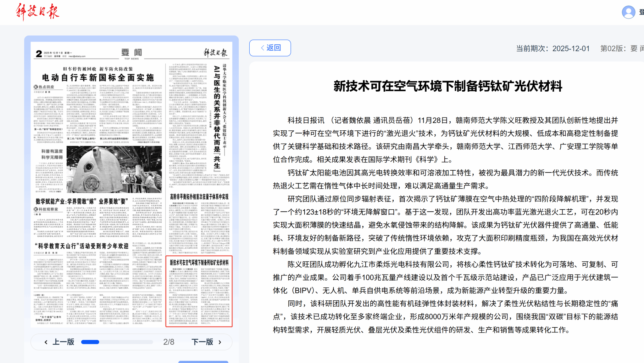
Task: Open article 电动自行车新国标全面实施 on page
Action: pyautogui.click(x=98, y=77)
